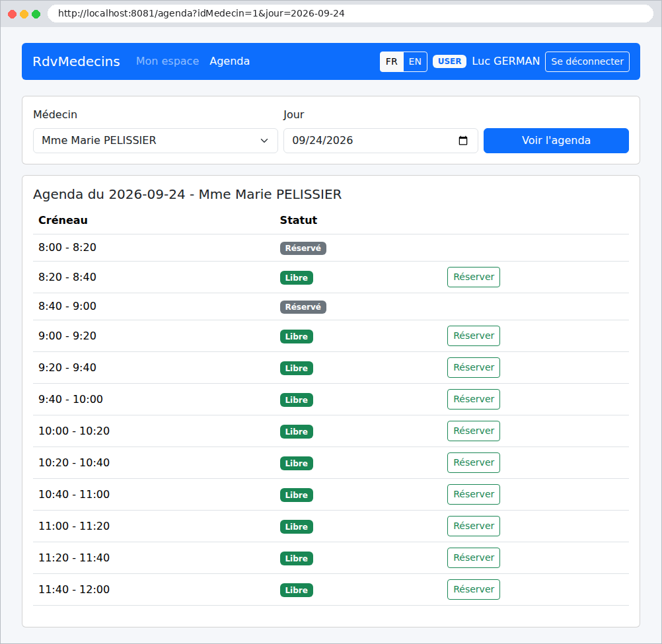
Task: Reserve the 9:20 - 9:40 slot
Action: point(474,368)
